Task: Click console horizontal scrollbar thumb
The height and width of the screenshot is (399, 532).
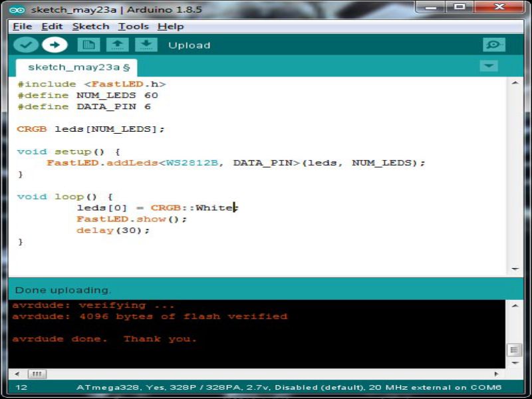Action: tap(37, 374)
